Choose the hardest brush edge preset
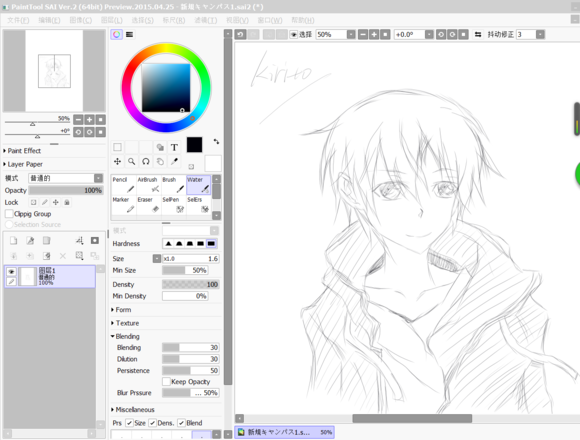Image resolution: width=580 pixels, height=440 pixels. coord(211,243)
